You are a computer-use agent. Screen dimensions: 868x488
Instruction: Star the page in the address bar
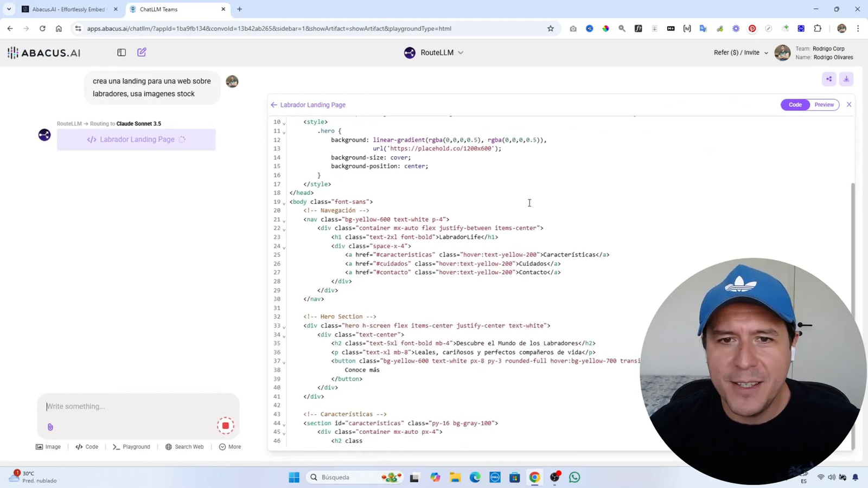point(550,28)
